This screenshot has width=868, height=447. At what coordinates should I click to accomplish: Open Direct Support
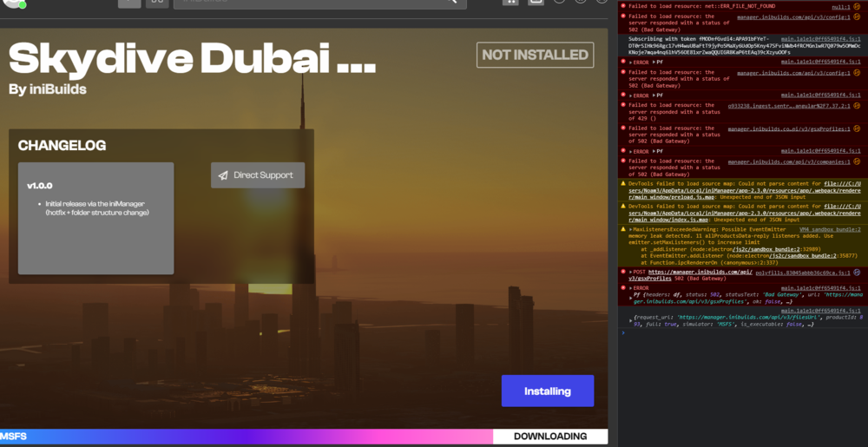pyautogui.click(x=258, y=175)
